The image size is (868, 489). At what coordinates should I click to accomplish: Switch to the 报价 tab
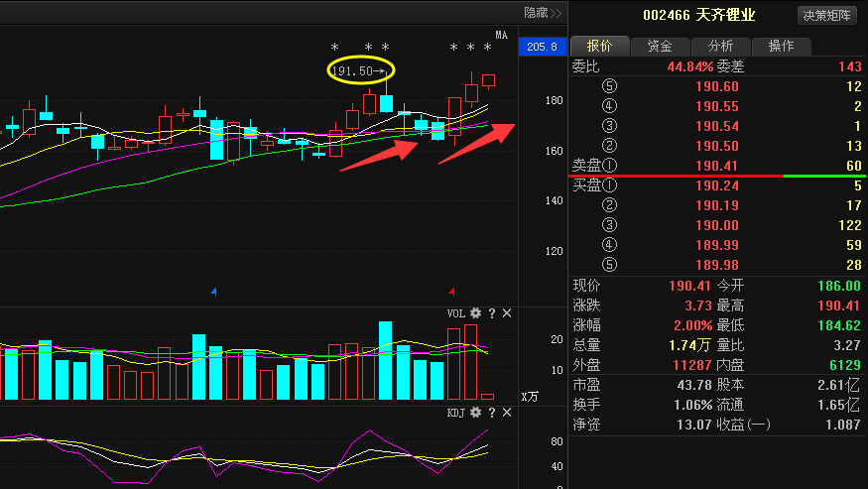click(599, 46)
